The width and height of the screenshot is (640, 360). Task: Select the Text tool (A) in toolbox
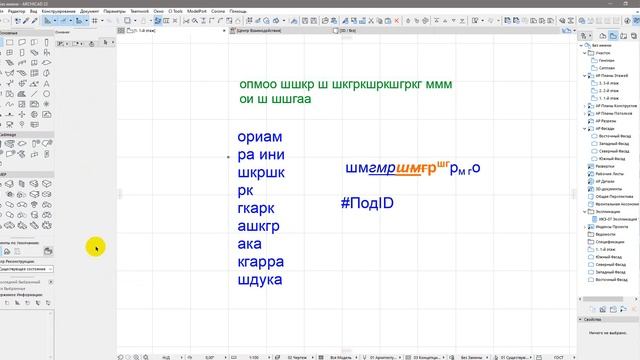coord(47,84)
